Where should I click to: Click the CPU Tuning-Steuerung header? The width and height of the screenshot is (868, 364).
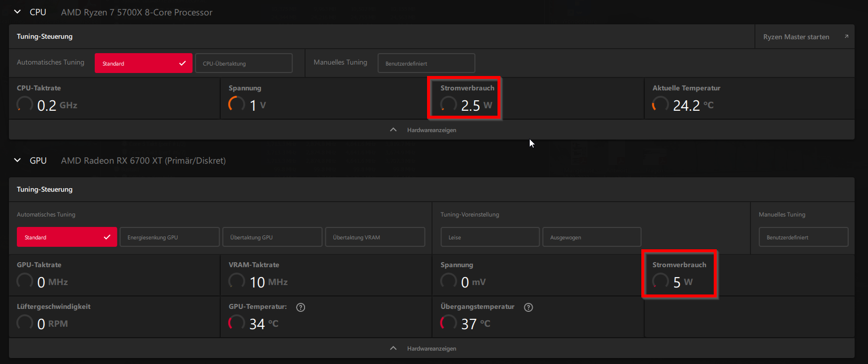coord(45,36)
